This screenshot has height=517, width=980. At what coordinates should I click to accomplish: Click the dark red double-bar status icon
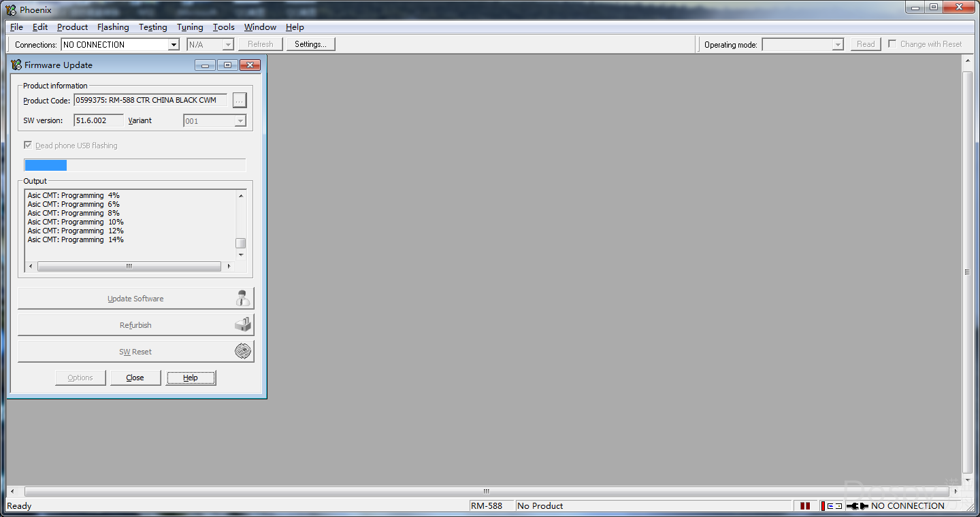click(805, 505)
